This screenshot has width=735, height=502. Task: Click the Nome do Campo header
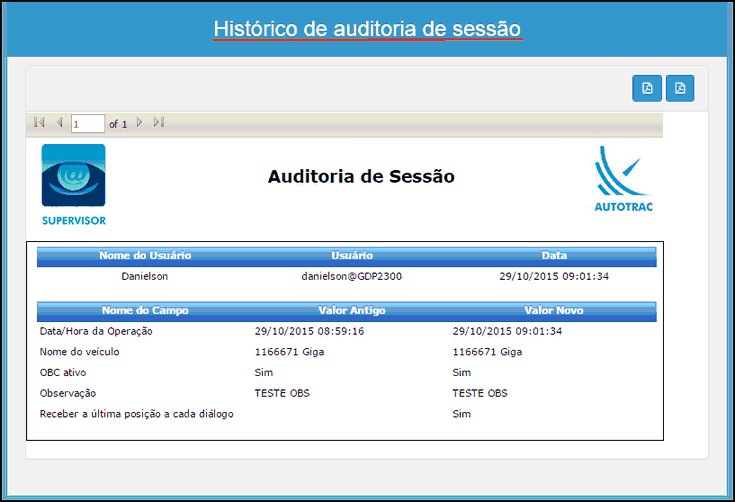point(145,310)
